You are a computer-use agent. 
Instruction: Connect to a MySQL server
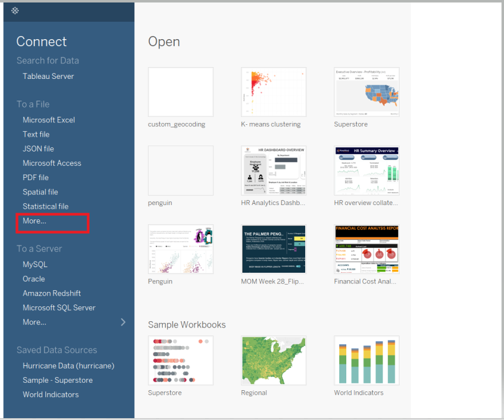pyautogui.click(x=35, y=265)
